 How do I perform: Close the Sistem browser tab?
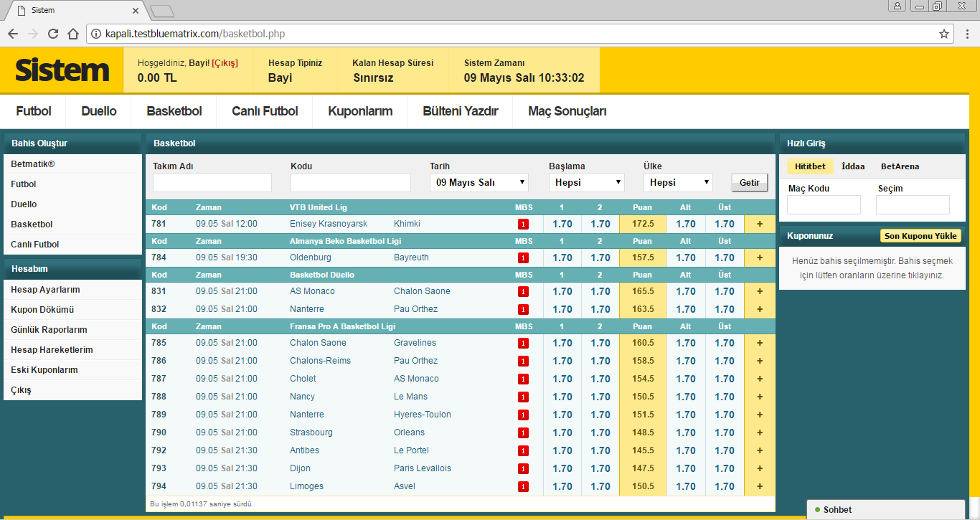tap(136, 11)
